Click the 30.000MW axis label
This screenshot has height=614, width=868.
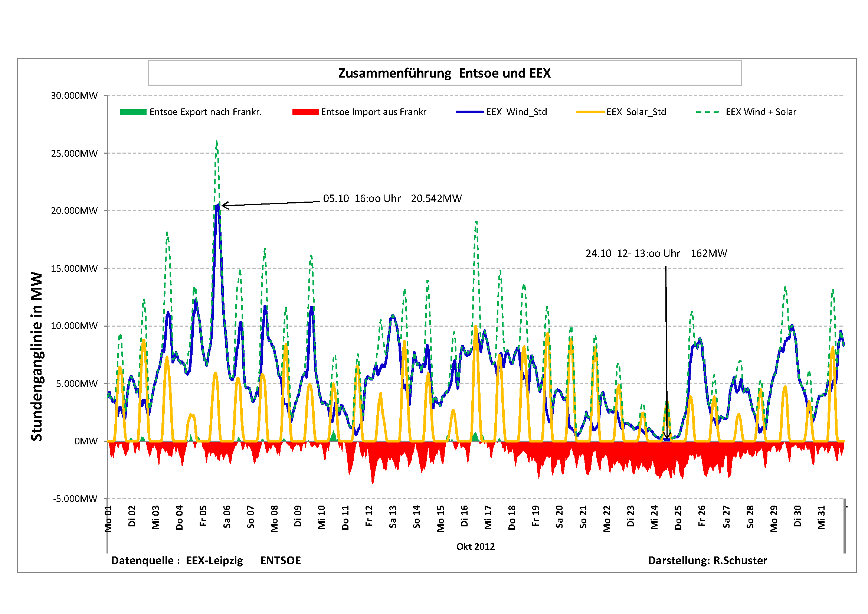[x=74, y=96]
